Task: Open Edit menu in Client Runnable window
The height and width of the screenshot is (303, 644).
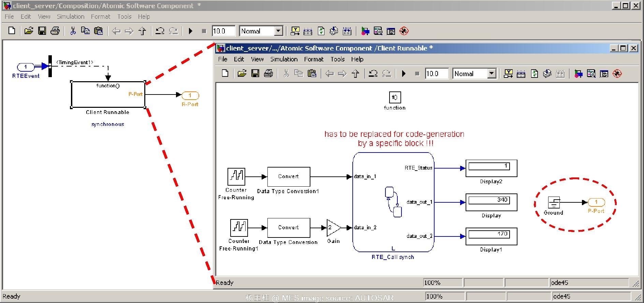Action: 239,59
